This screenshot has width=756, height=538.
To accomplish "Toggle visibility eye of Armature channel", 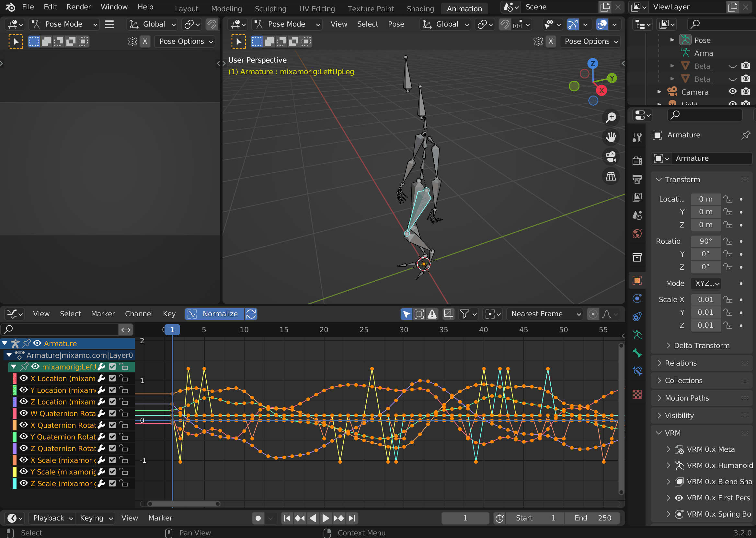I will [x=37, y=343].
